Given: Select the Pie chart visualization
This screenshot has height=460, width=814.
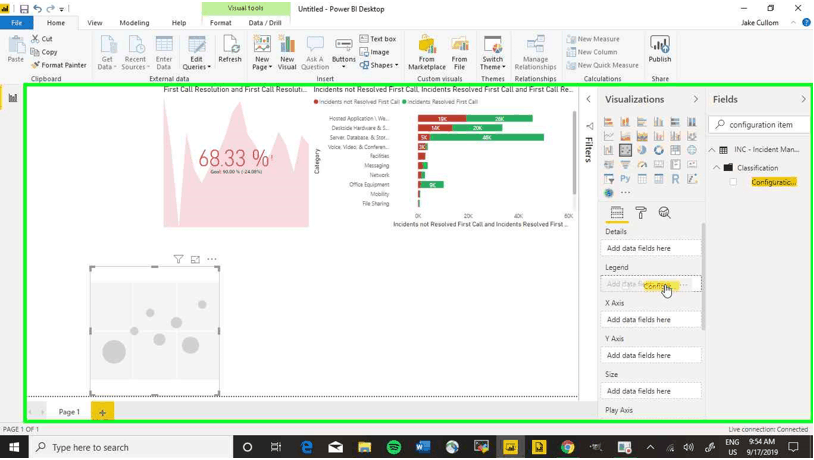Looking at the screenshot, I should pos(642,150).
